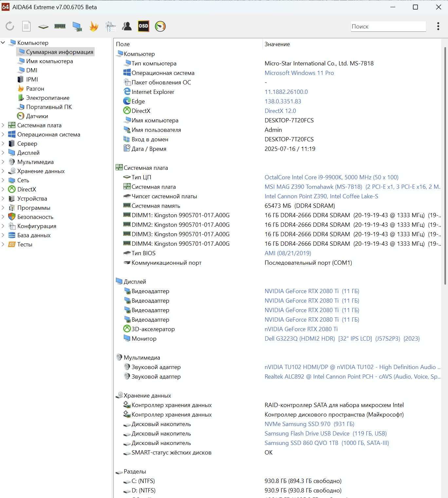Open the Realtek ALC892 audio link
Screen dimensions: 448x498
point(353,376)
